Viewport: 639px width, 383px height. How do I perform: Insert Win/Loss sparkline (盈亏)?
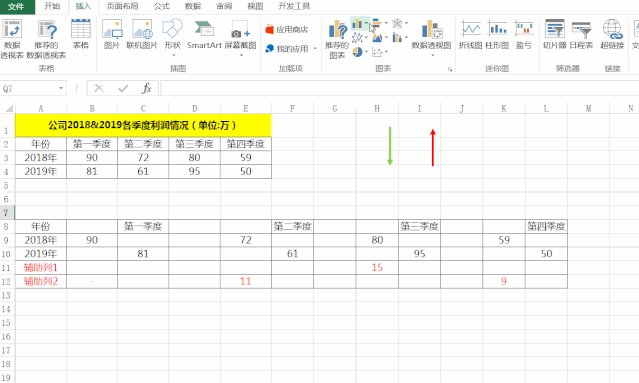524,34
